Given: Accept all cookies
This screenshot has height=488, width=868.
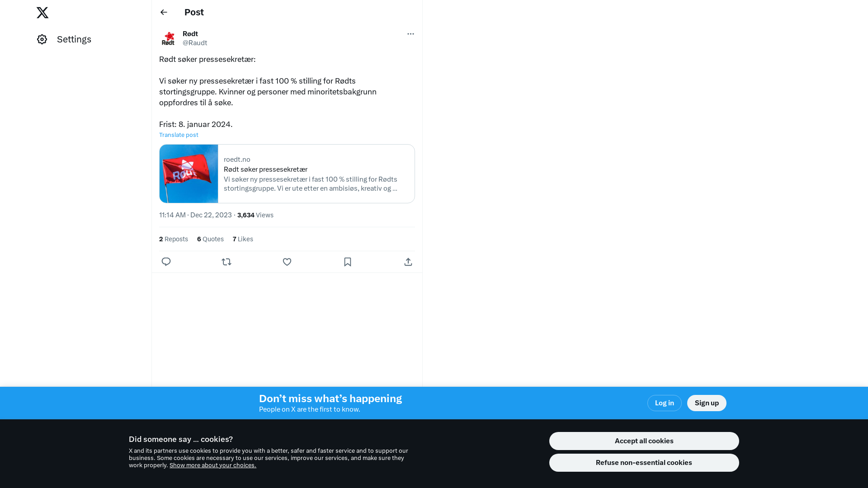Looking at the screenshot, I should point(644,441).
